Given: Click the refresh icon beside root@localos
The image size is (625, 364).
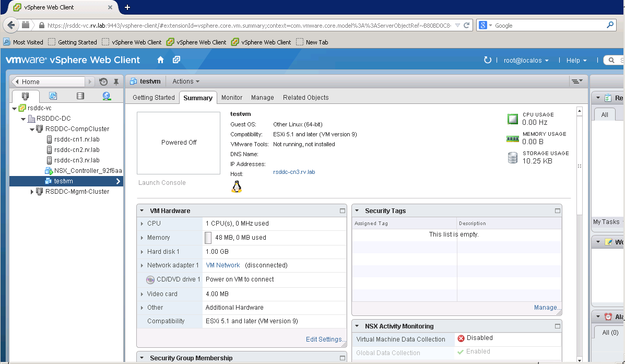Looking at the screenshot, I should click(x=488, y=60).
